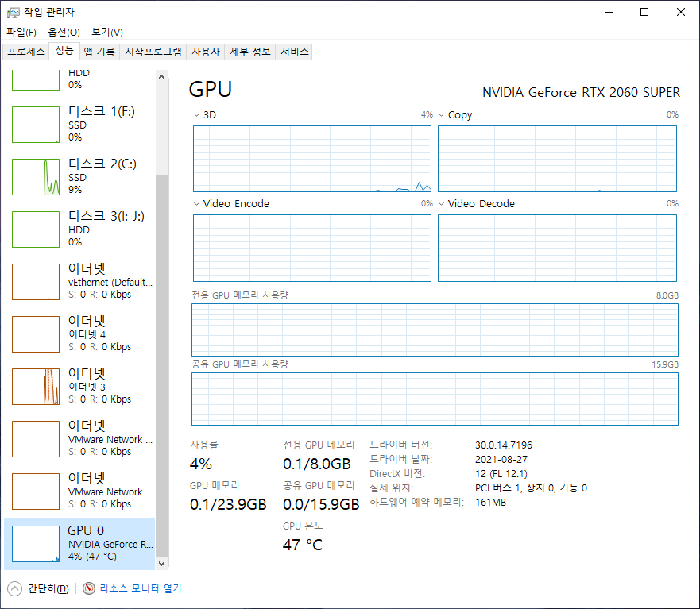Click the sidebar scroll up arrow
This screenshot has height=609, width=700.
point(161,77)
